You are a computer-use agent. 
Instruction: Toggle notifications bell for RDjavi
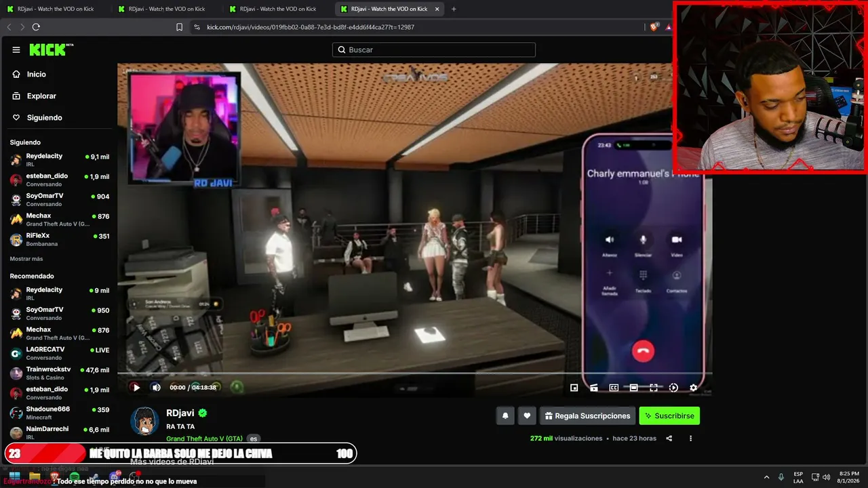[505, 415]
